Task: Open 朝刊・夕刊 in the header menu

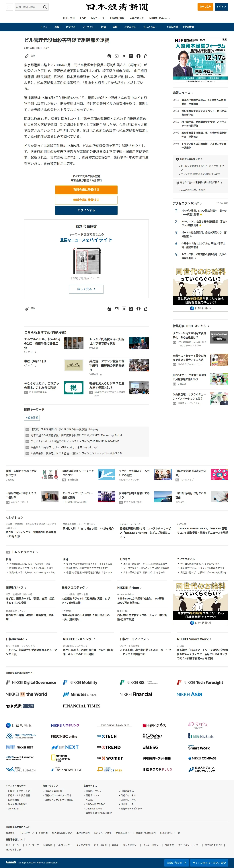Action: tap(69, 18)
